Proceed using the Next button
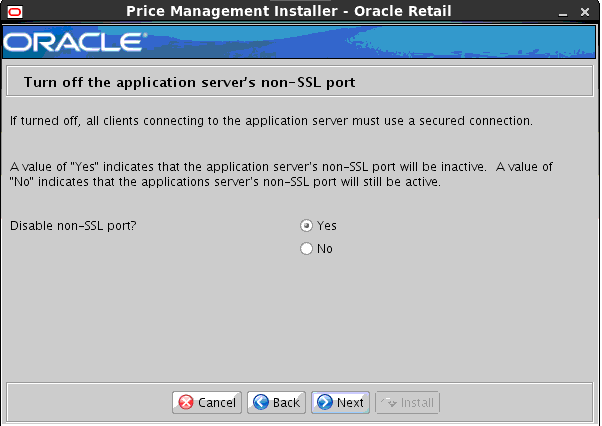The image size is (602, 426). [x=341, y=403]
